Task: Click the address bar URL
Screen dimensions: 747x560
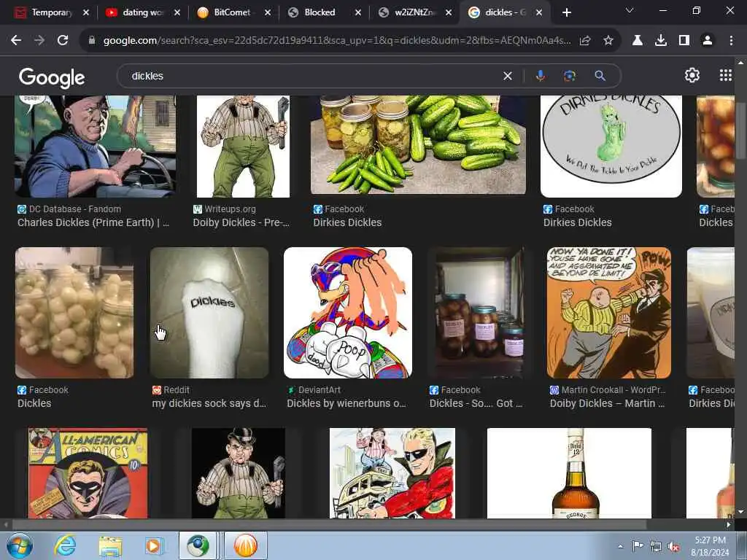Action: point(337,41)
